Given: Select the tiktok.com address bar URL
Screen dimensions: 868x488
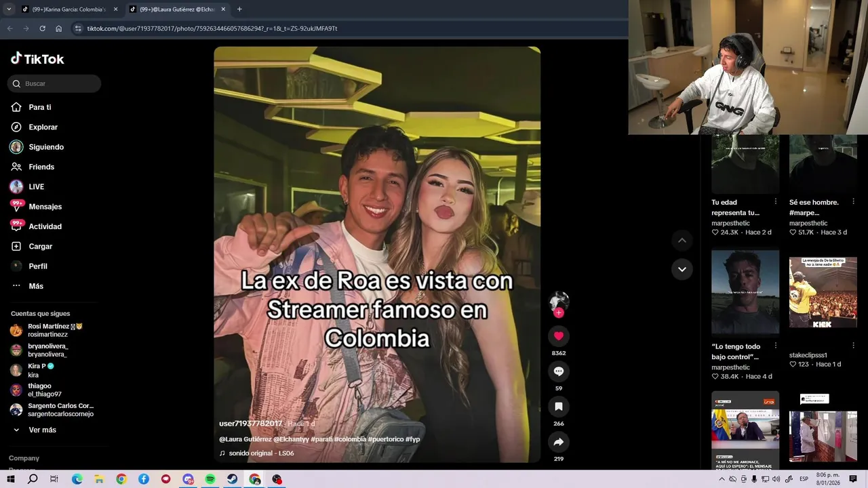Looking at the screenshot, I should click(x=212, y=28).
